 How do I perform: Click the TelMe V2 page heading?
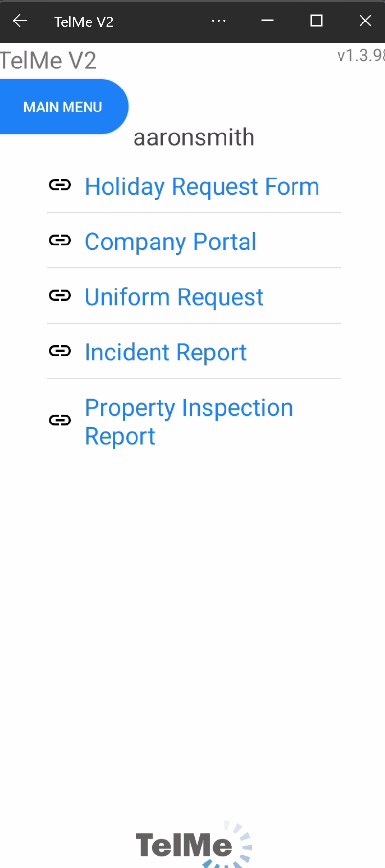point(48,61)
